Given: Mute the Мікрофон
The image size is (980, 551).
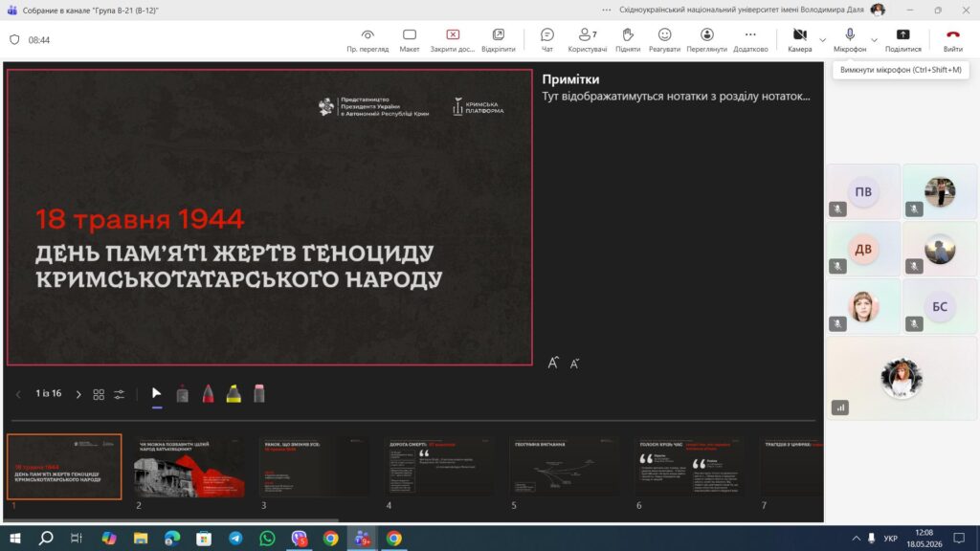Looking at the screenshot, I should click(850, 40).
